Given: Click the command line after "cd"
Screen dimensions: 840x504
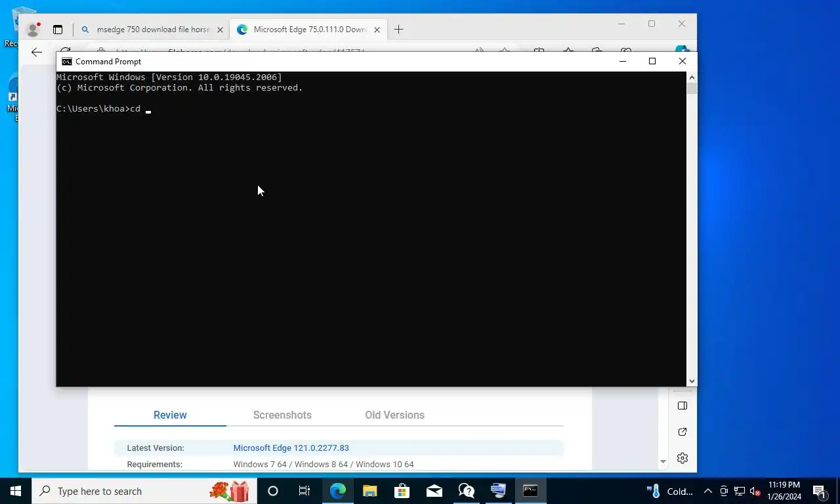Looking at the screenshot, I should coord(148,109).
